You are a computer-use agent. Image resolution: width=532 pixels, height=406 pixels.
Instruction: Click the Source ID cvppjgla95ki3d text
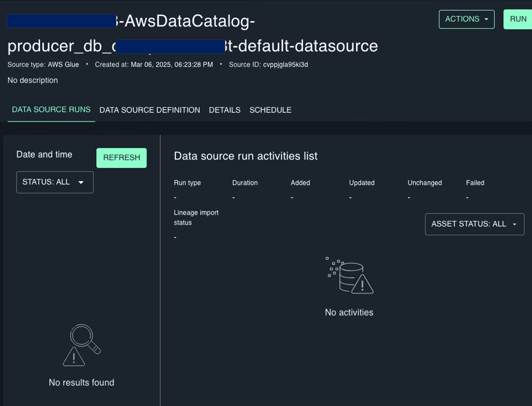tap(268, 65)
